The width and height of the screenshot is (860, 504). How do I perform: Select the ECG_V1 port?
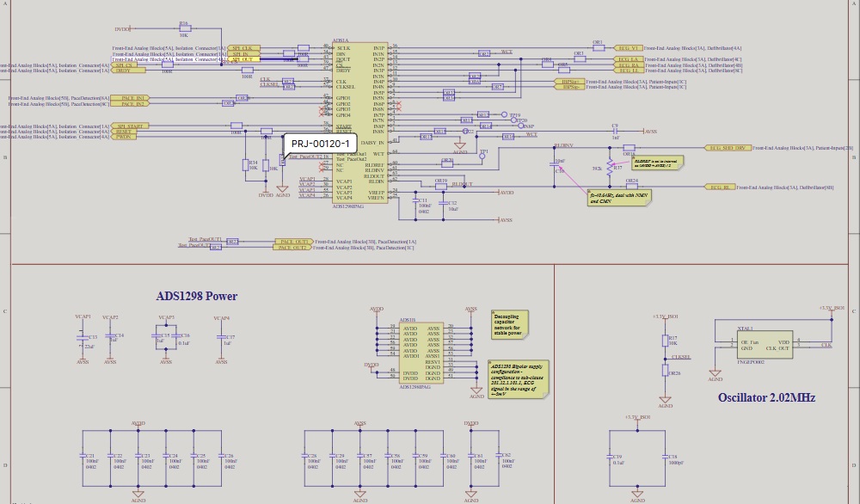coord(628,48)
